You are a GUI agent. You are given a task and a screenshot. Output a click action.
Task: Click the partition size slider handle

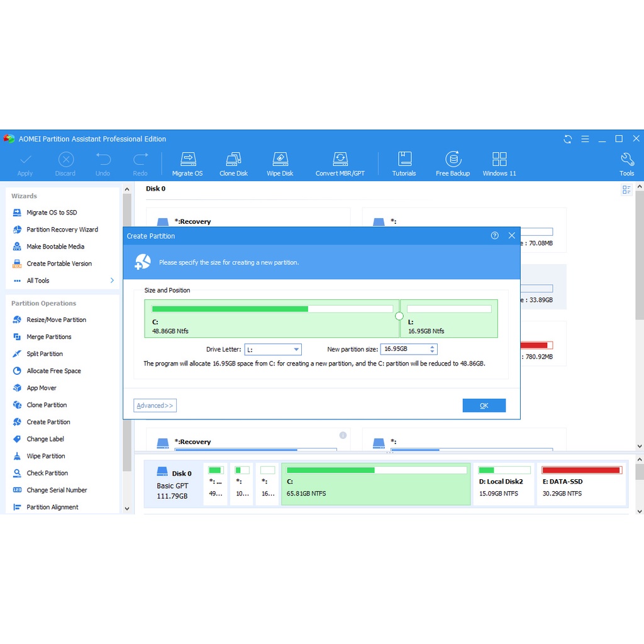[x=399, y=316]
